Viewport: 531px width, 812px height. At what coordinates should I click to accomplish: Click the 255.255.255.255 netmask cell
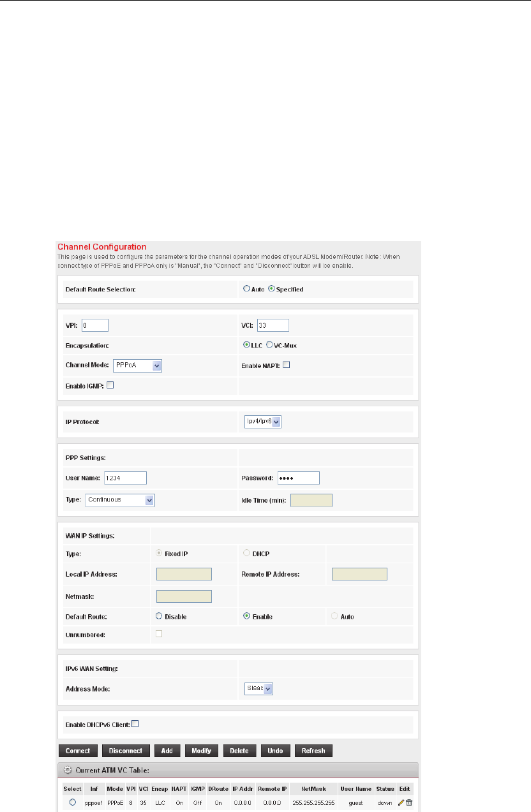[313, 802]
